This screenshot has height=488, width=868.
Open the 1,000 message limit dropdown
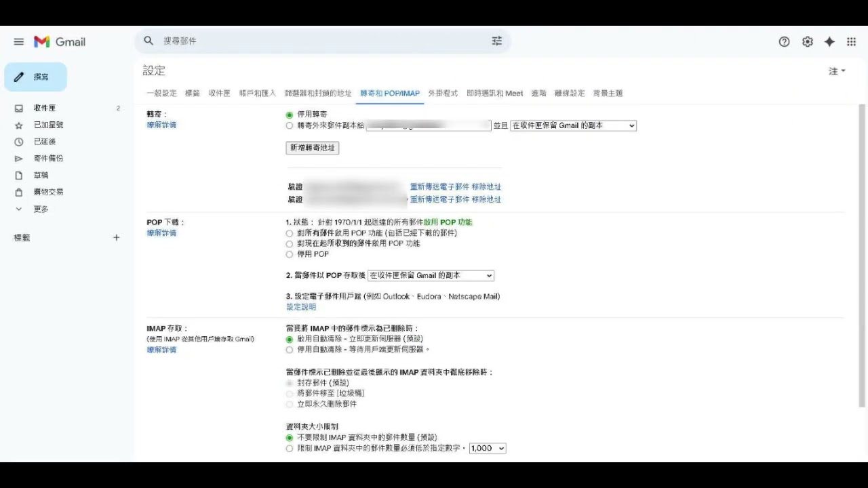pos(488,449)
